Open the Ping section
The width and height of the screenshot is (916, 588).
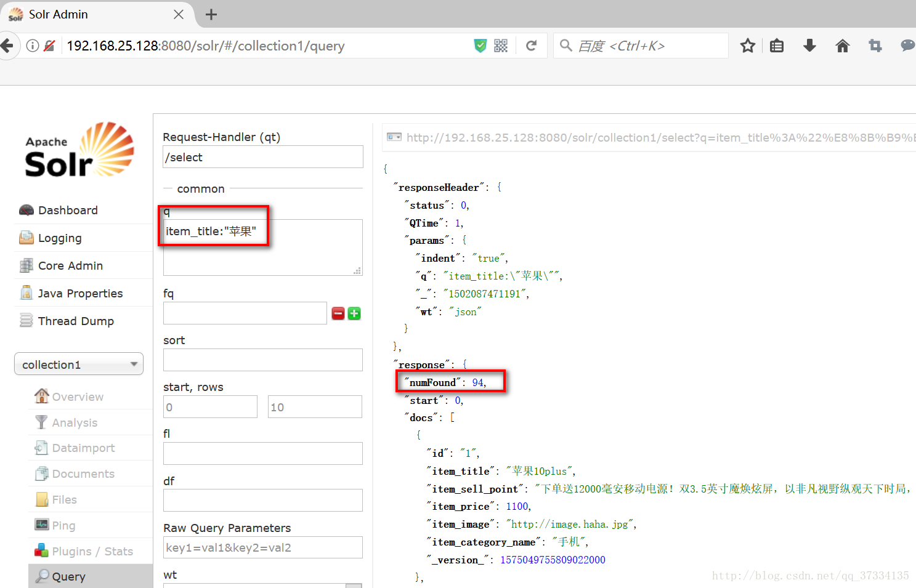(63, 525)
